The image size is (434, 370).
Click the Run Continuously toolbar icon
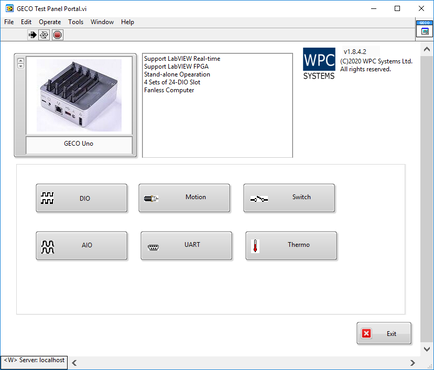point(44,35)
